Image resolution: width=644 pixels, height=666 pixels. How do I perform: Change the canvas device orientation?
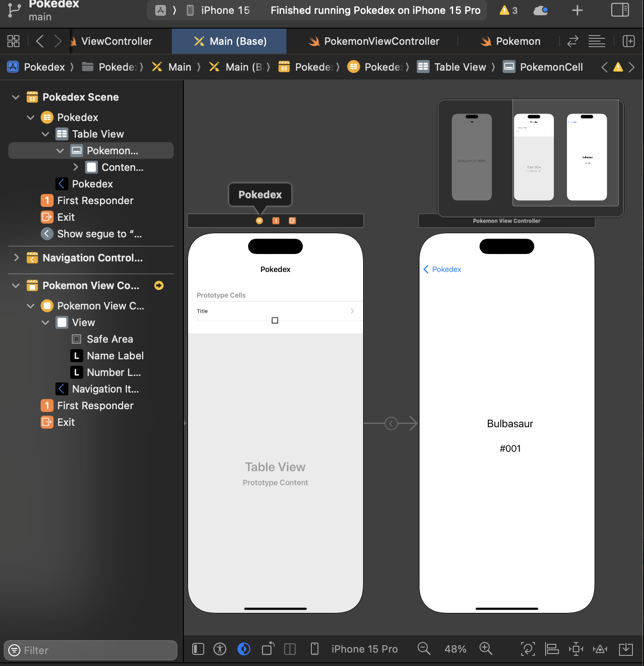point(268,648)
